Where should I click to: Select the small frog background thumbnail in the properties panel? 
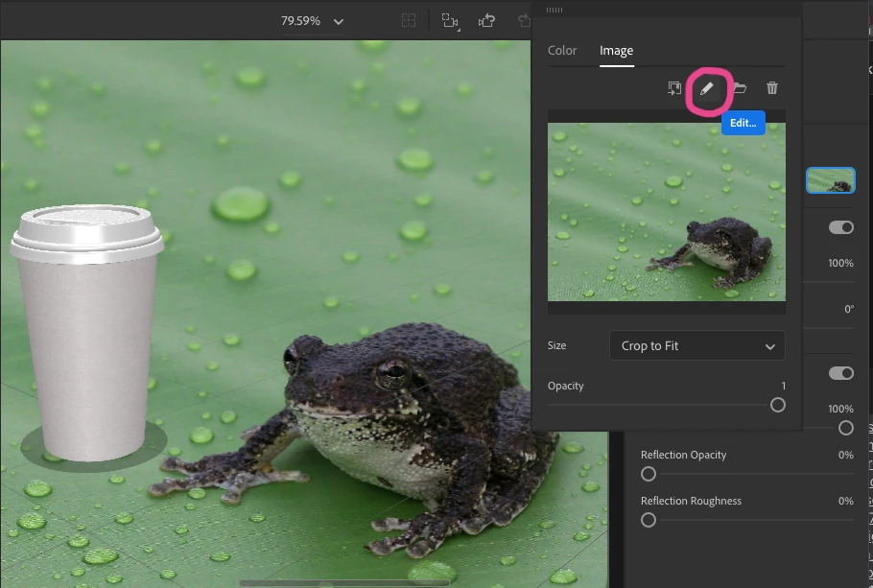pyautogui.click(x=830, y=180)
